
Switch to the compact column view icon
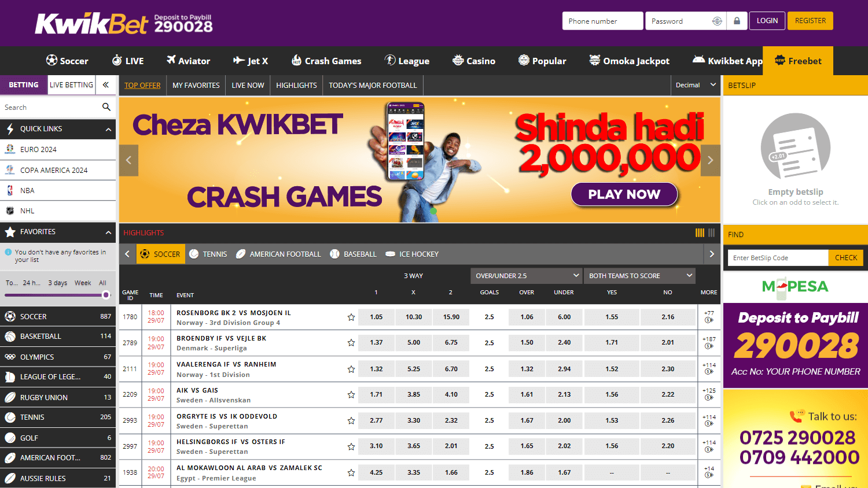pos(700,232)
